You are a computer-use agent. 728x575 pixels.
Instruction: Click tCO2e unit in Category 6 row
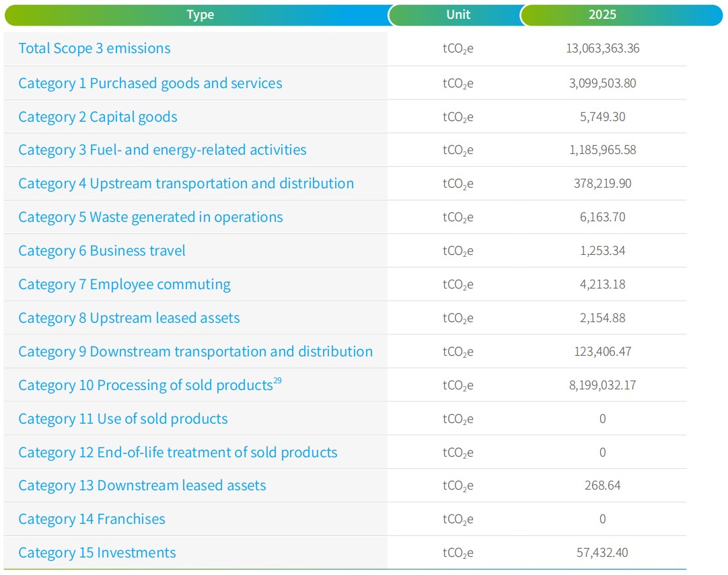pos(458,251)
